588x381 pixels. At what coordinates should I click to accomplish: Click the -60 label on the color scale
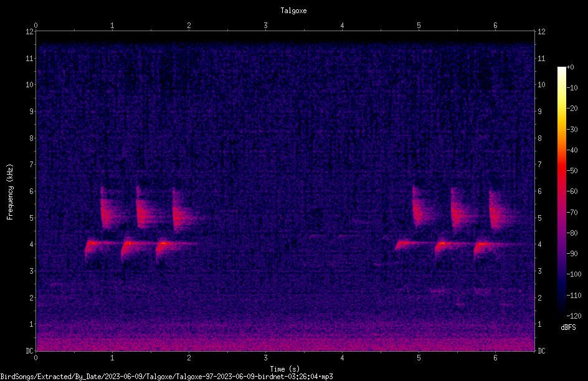pos(572,191)
